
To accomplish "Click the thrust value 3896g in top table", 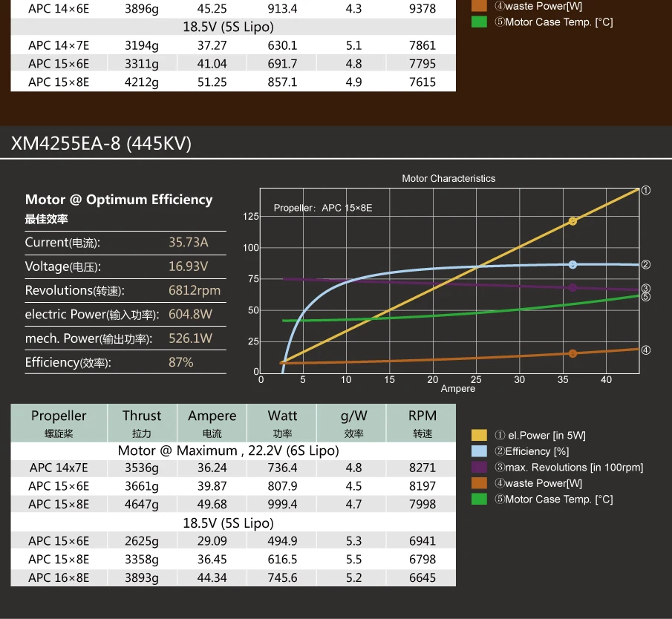I will (x=142, y=9).
